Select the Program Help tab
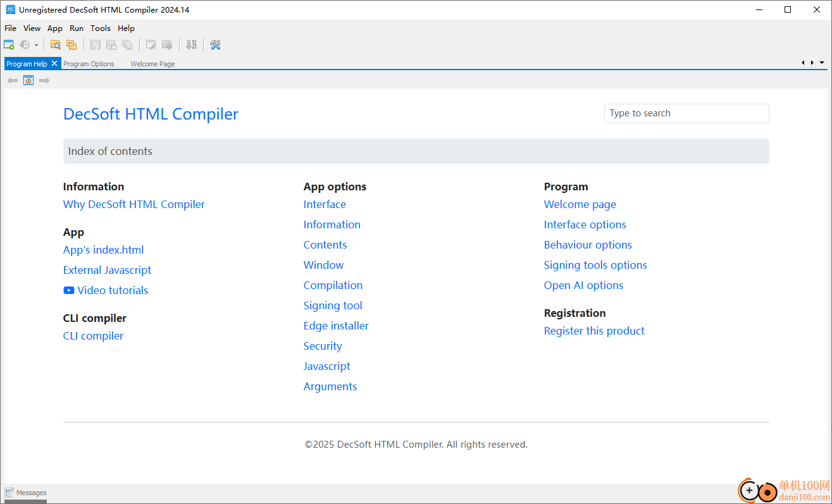 [x=27, y=64]
